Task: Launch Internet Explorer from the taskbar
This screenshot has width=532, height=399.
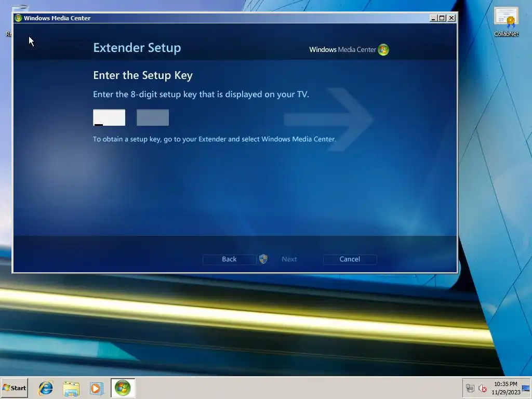Action: (46, 388)
